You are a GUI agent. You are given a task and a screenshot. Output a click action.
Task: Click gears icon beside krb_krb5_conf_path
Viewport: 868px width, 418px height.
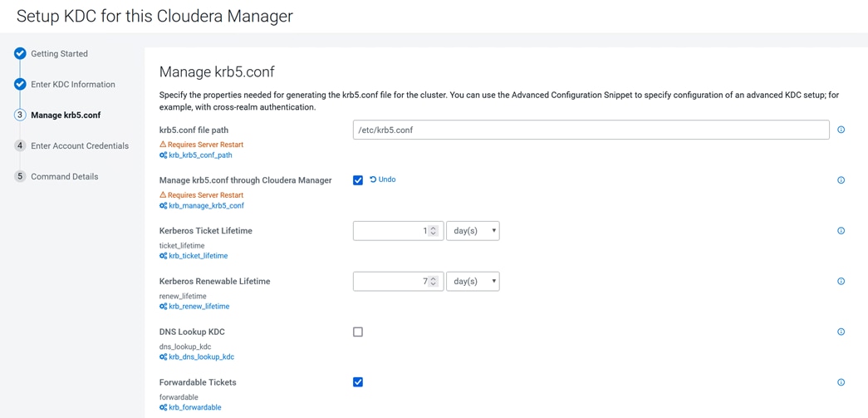coord(164,155)
